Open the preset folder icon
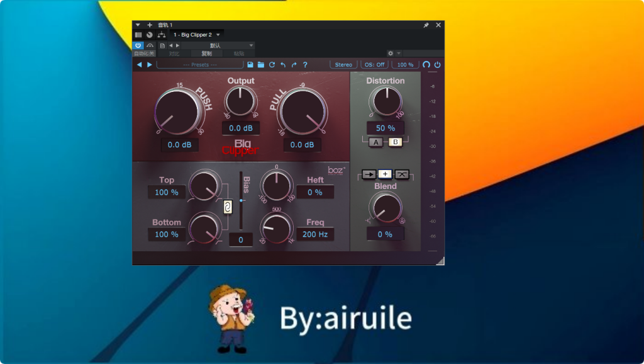This screenshot has width=644, height=364. tap(261, 65)
